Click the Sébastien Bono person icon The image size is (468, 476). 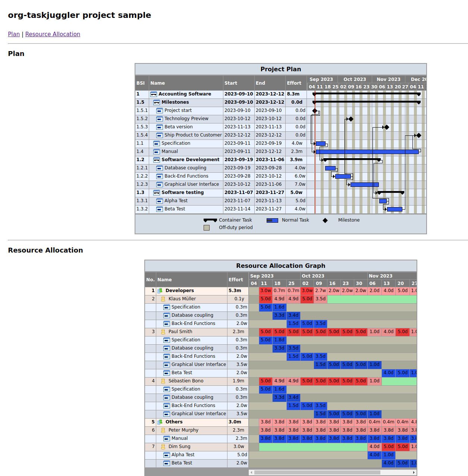click(x=163, y=381)
